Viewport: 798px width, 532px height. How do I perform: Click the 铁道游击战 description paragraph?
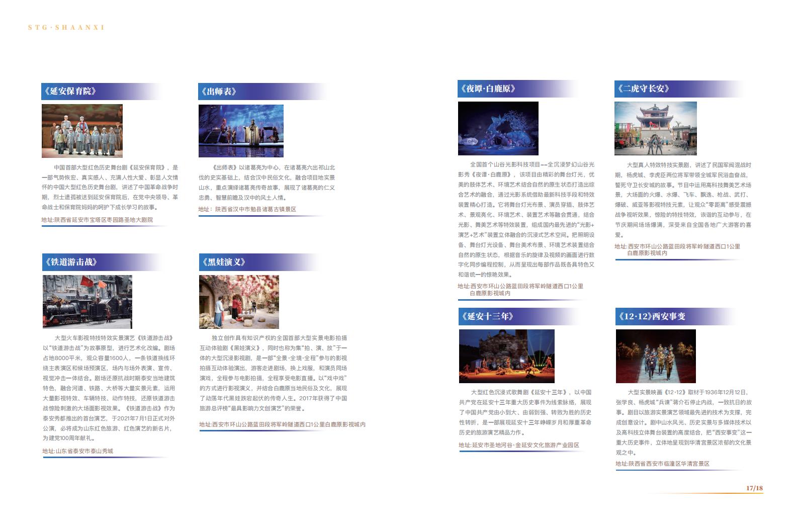109,388
